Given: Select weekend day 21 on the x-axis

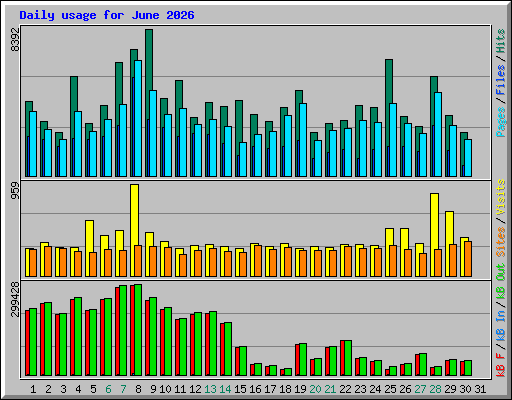Looking at the screenshot, I should click(x=330, y=389).
